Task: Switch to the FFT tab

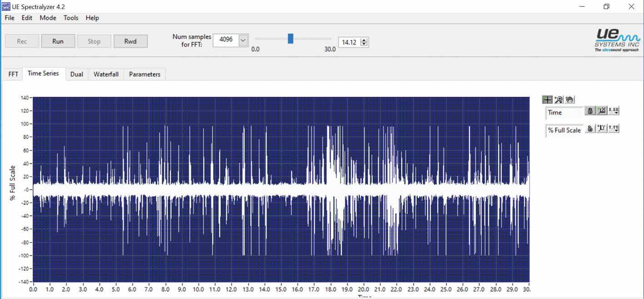Action: [x=13, y=74]
